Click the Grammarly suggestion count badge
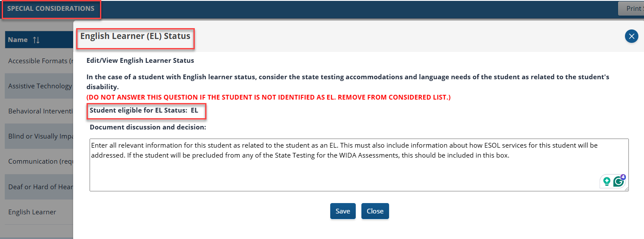Viewport: 644px width, 239px height. coord(623,177)
